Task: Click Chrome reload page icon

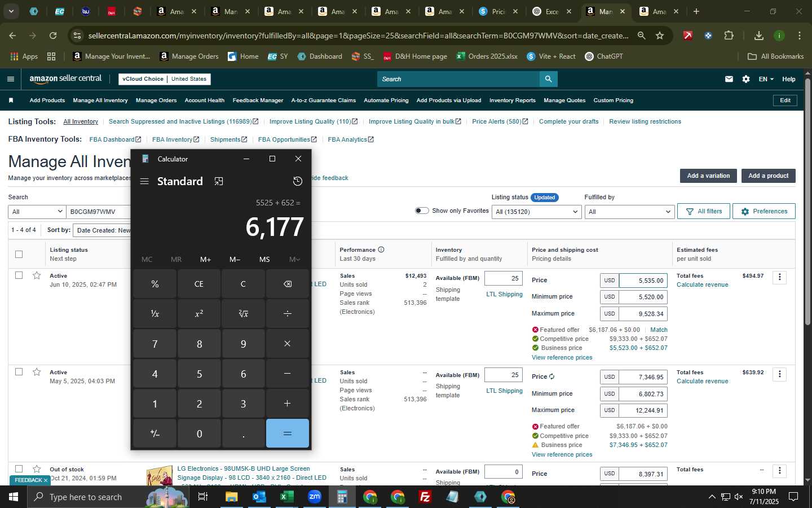Action: click(x=53, y=36)
